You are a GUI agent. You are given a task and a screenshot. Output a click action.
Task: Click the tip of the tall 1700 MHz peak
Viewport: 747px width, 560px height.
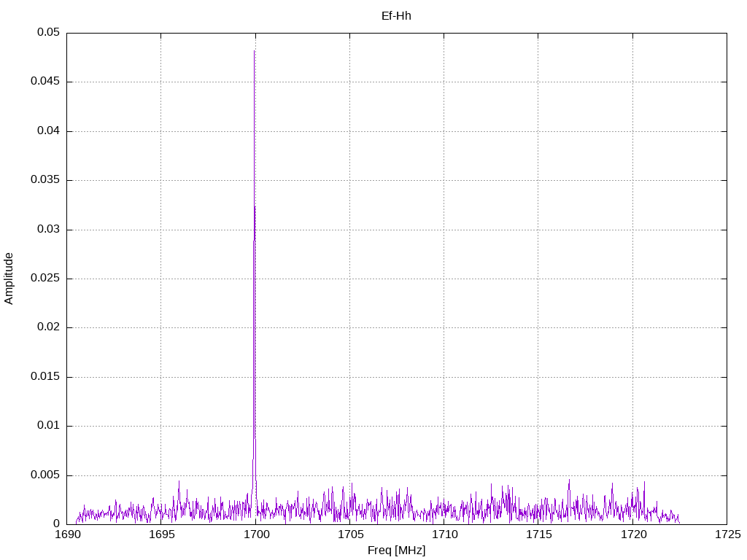click(254, 52)
